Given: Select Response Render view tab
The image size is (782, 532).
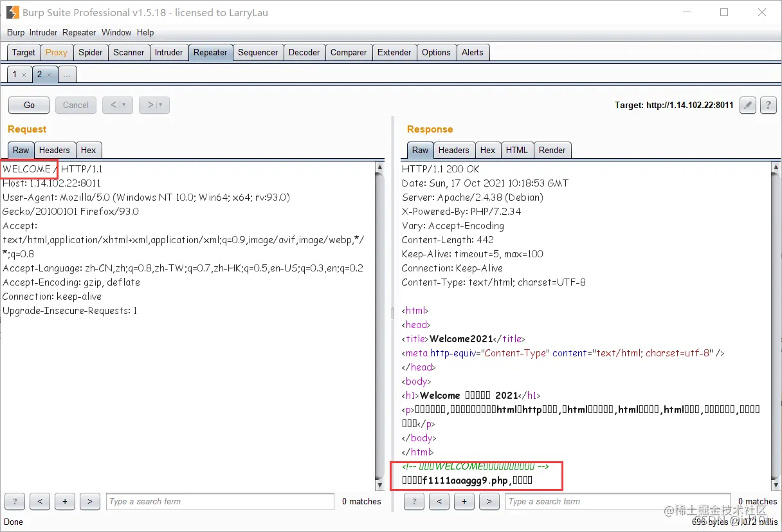Looking at the screenshot, I should [x=552, y=150].
